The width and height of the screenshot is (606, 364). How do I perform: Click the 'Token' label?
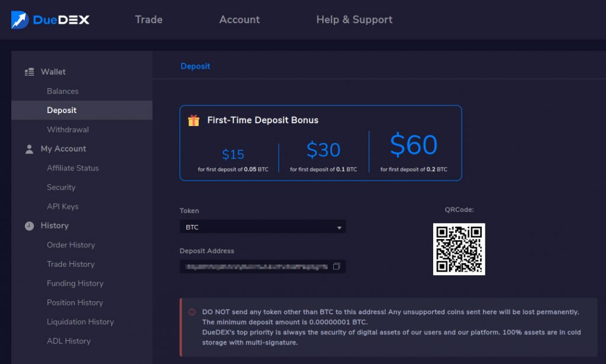[x=189, y=211]
